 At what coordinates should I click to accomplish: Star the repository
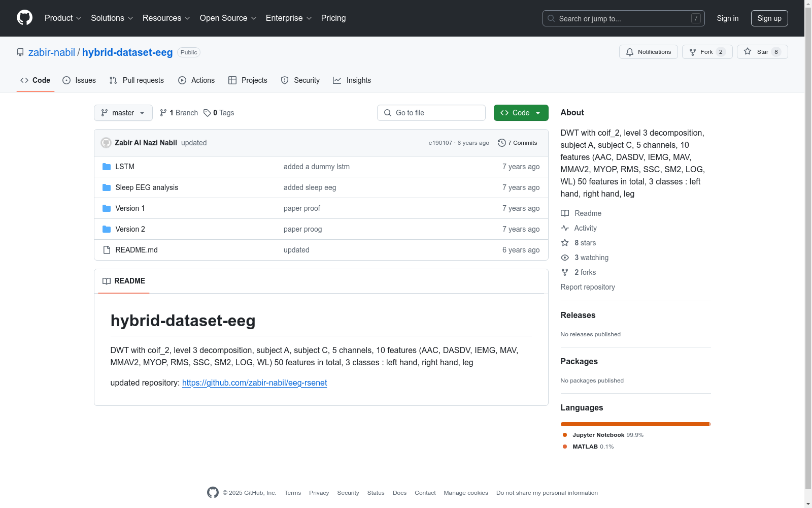click(762, 52)
